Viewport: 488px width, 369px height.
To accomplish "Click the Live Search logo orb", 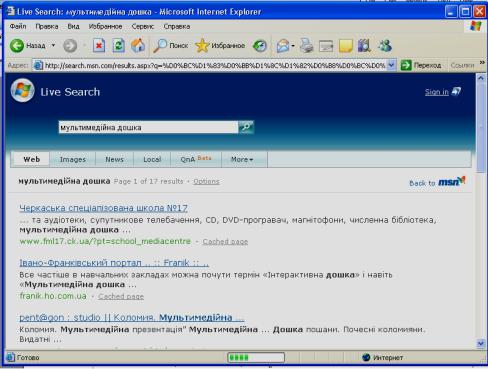I will click(22, 91).
